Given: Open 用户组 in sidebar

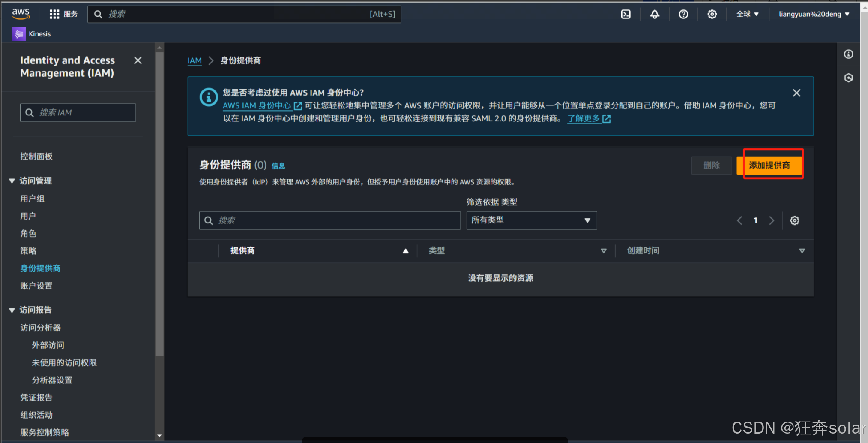Looking at the screenshot, I should pyautogui.click(x=32, y=199).
